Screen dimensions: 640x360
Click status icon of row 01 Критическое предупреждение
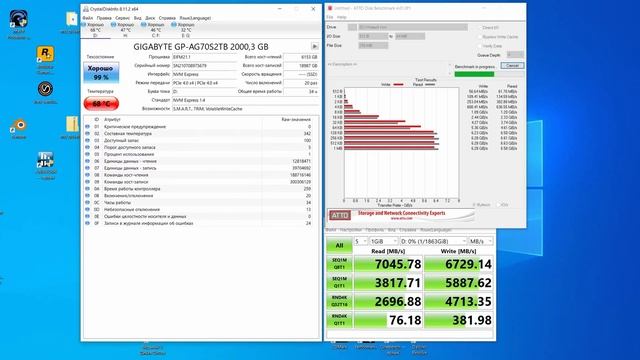coord(87,127)
